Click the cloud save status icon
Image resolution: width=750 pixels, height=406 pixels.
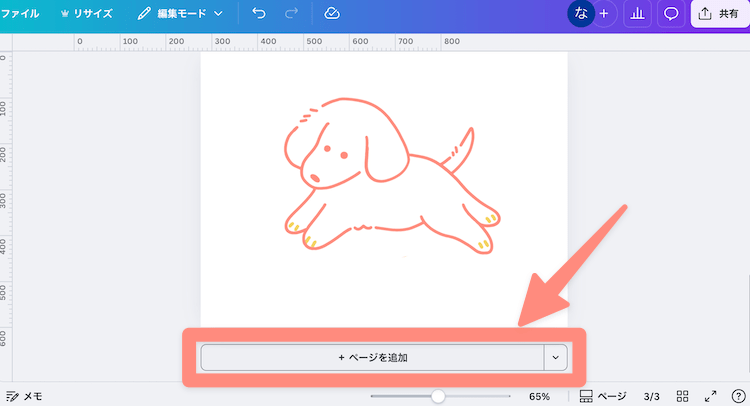pos(332,13)
